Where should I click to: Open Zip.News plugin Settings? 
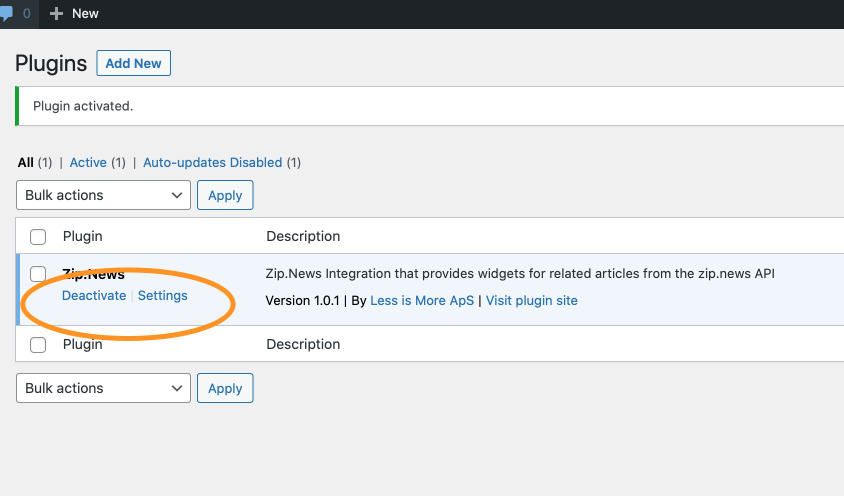coord(163,296)
